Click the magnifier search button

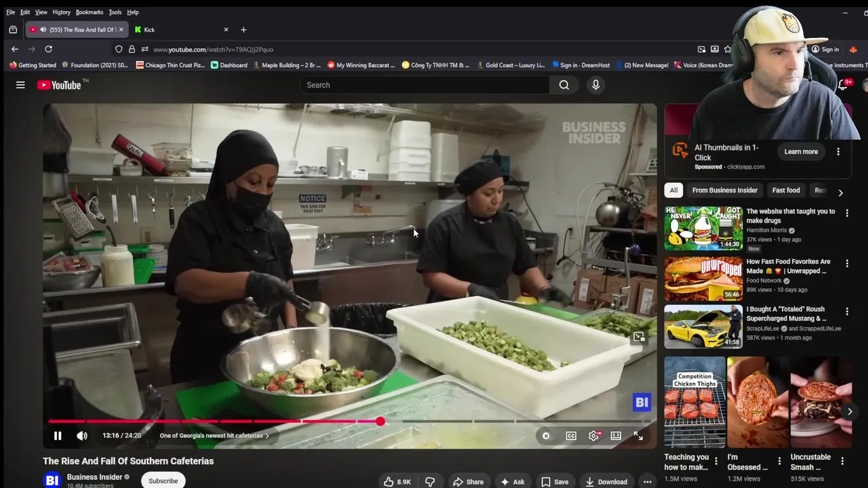click(564, 85)
